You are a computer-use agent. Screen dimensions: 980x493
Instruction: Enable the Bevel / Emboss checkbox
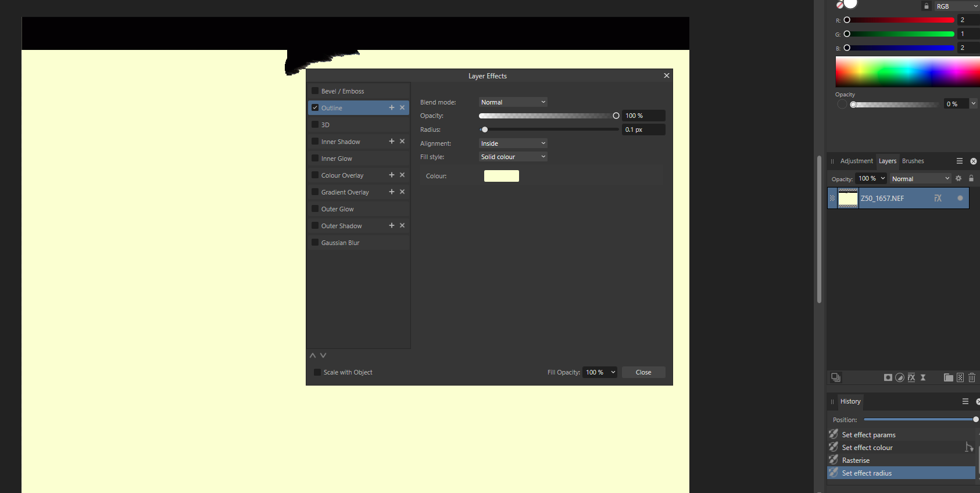coord(315,91)
